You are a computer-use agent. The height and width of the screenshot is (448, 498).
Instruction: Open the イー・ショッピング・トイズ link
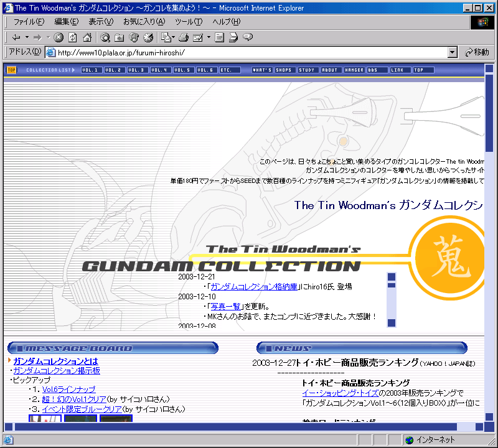pos(340,393)
